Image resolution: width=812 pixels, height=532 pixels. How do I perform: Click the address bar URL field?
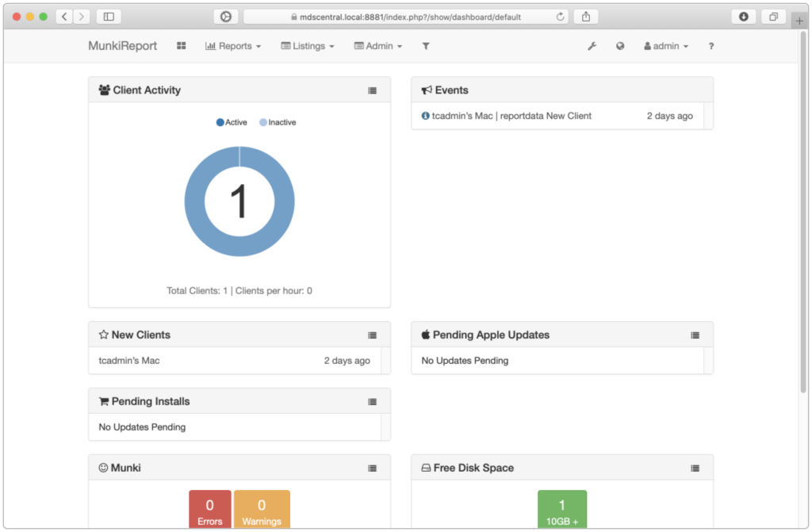click(406, 17)
